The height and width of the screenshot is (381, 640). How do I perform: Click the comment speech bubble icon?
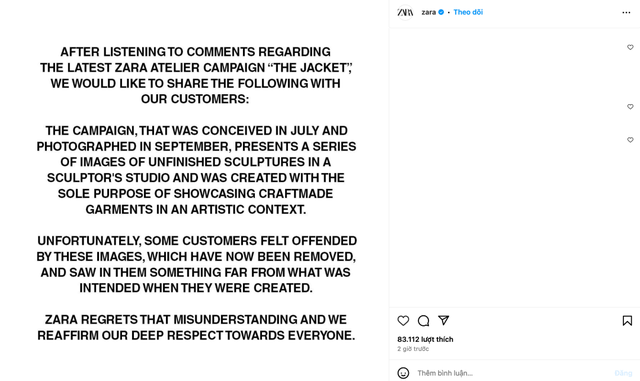[x=423, y=321]
